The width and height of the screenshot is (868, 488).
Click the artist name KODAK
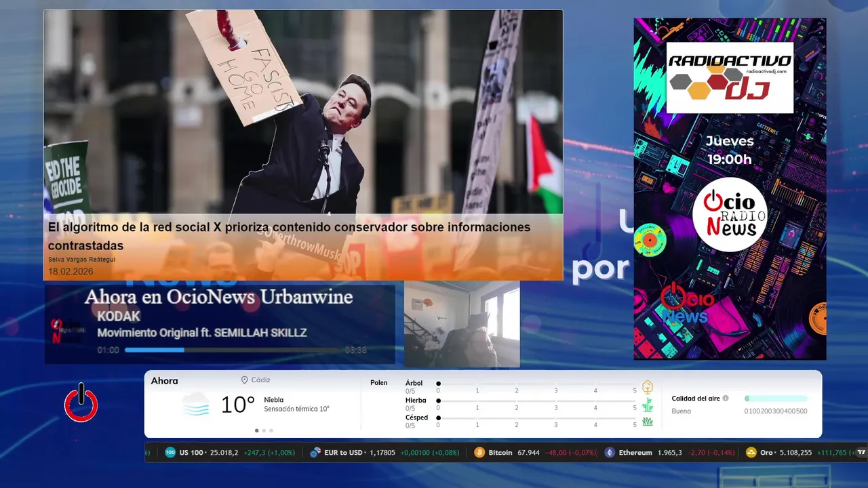(119, 317)
